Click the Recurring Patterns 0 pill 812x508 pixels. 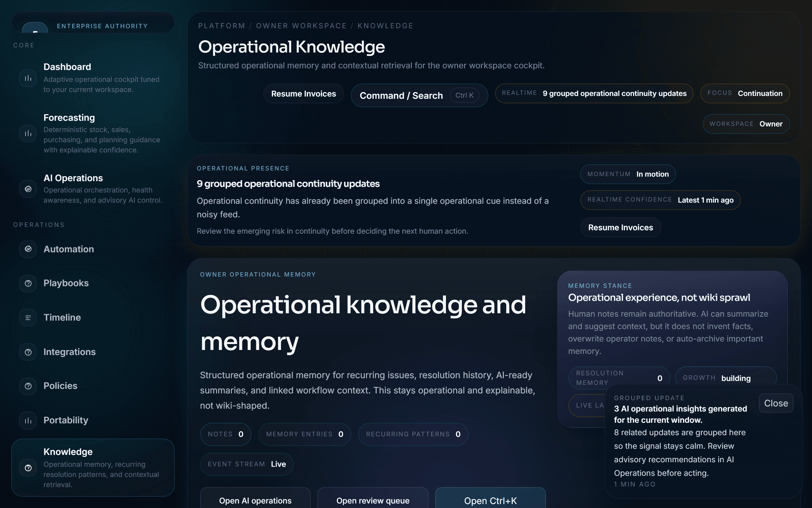(413, 434)
